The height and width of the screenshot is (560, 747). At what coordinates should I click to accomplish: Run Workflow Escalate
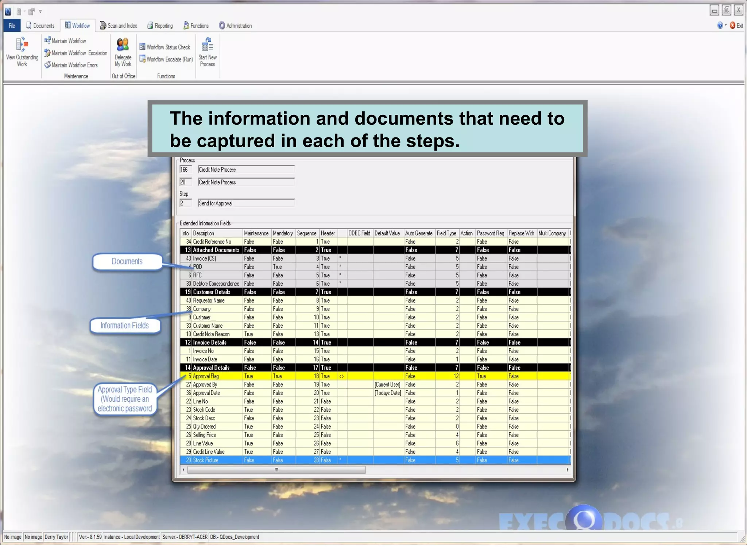click(x=166, y=59)
